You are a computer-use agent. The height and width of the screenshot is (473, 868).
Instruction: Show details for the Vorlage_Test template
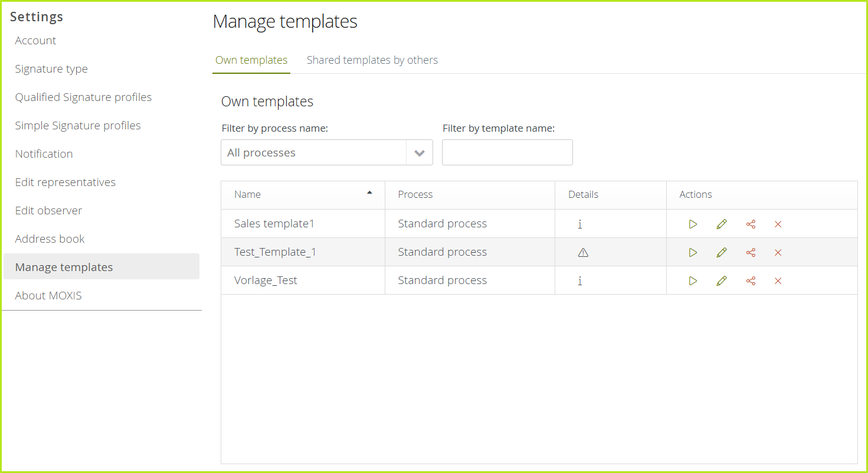[580, 280]
